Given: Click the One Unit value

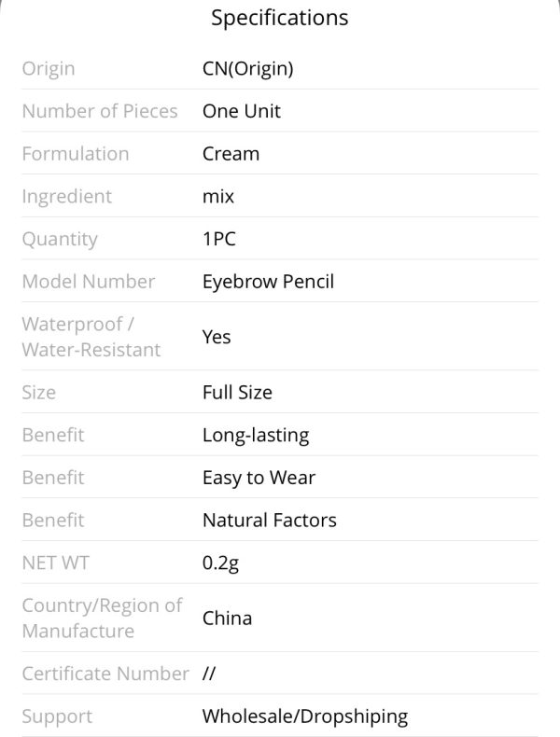Looking at the screenshot, I should coord(241,111).
